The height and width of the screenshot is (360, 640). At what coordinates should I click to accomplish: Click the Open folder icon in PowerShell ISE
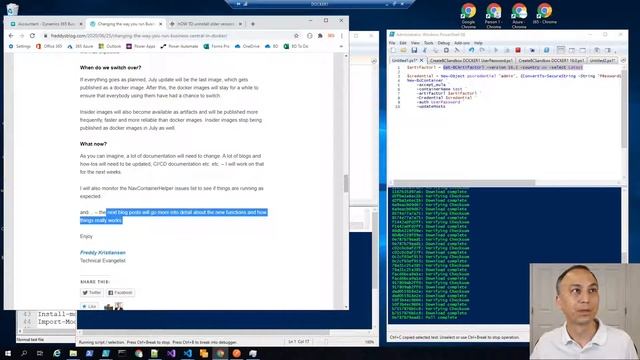(x=403, y=50)
